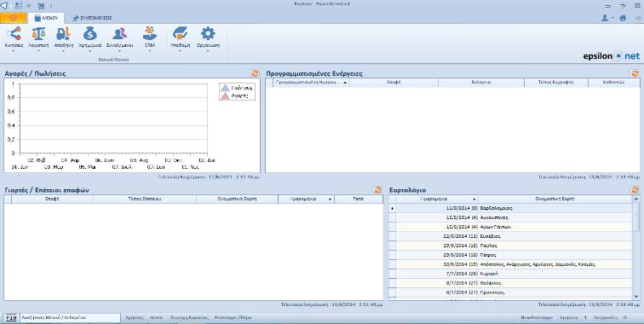This screenshot has height=324, width=644.
Task: Open the Λογιστική scales icon
Action: [38, 34]
